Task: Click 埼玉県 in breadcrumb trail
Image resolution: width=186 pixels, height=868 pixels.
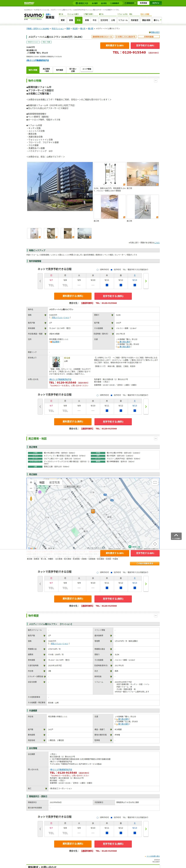Action: tap(75, 29)
